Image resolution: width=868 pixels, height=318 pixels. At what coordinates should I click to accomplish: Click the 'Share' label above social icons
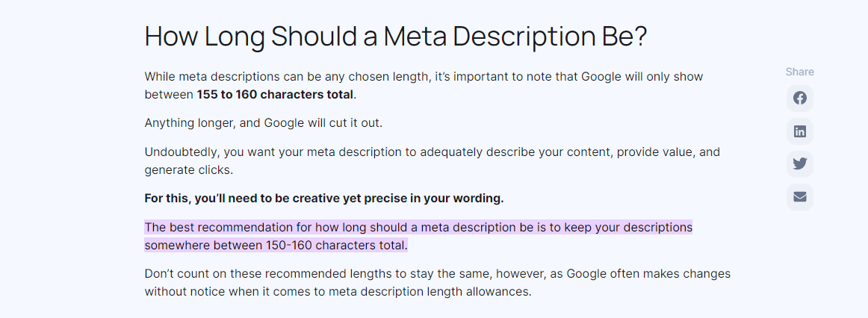(800, 72)
